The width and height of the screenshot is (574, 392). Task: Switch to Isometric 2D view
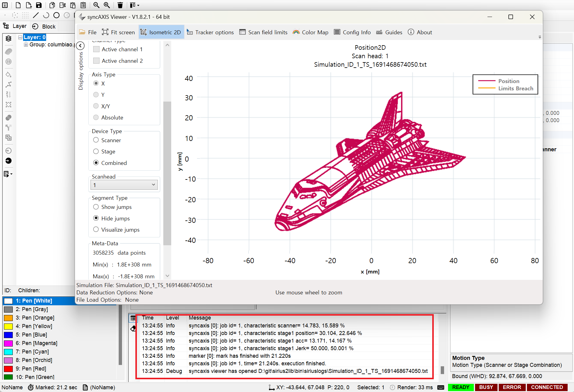pyautogui.click(x=161, y=32)
